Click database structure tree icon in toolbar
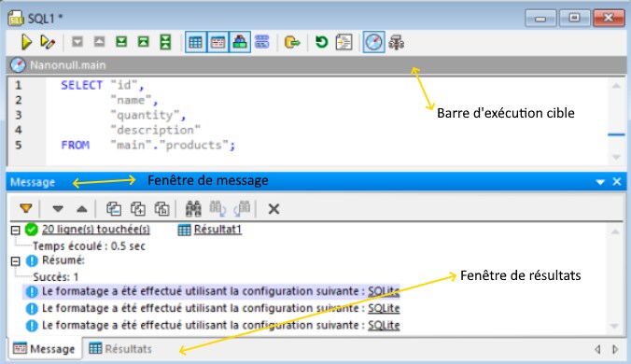Screen dimensions: 631x364 pyautogui.click(x=397, y=42)
